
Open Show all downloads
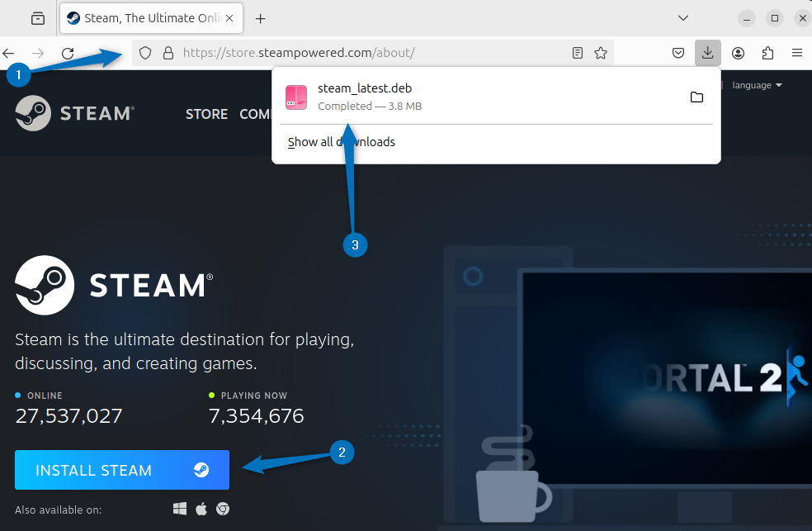pyautogui.click(x=341, y=141)
